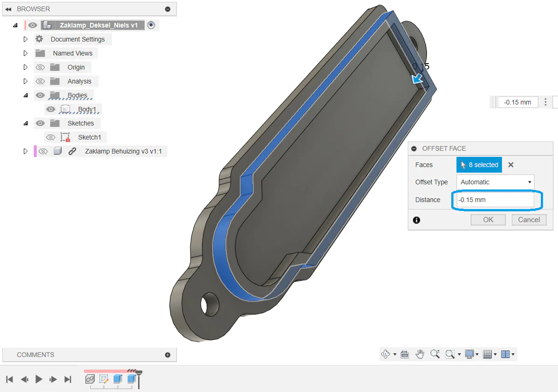This screenshot has height=392, width=558.
Task: Collapse the BROWSER panel with double-arrow icon
Action: [8, 9]
